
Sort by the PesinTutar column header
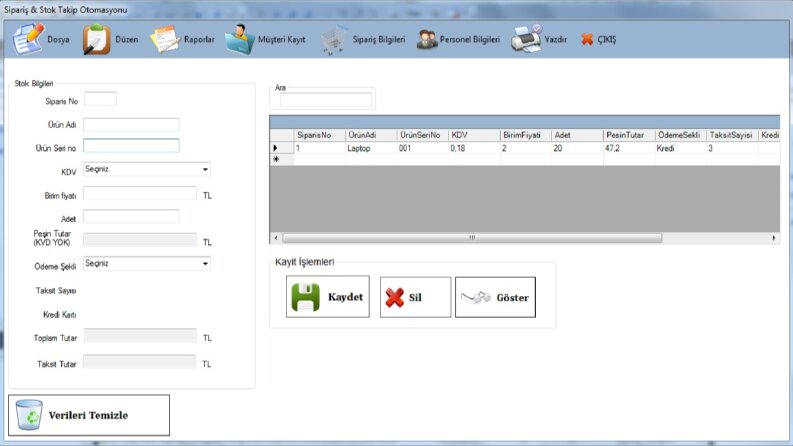pos(629,135)
